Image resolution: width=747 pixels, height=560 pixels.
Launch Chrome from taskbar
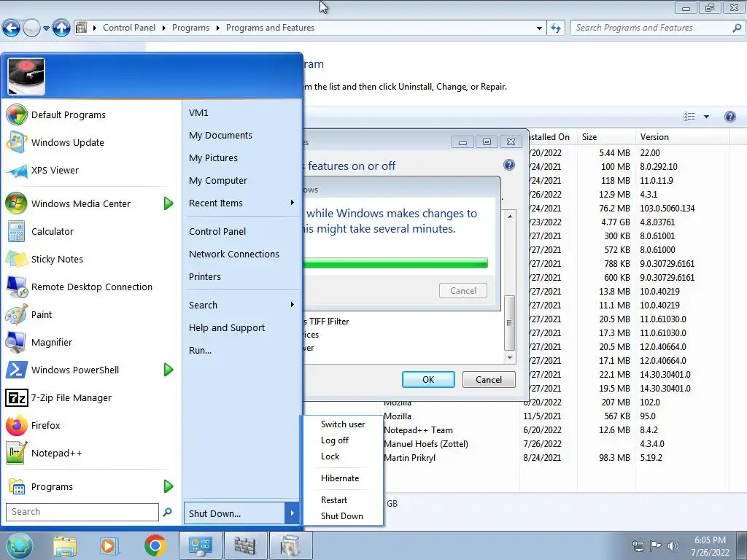155,545
